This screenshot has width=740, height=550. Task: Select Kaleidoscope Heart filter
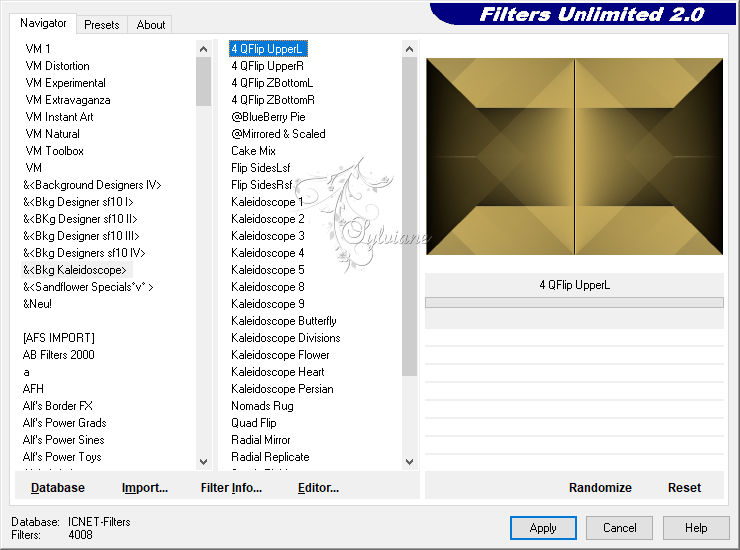coord(278,372)
